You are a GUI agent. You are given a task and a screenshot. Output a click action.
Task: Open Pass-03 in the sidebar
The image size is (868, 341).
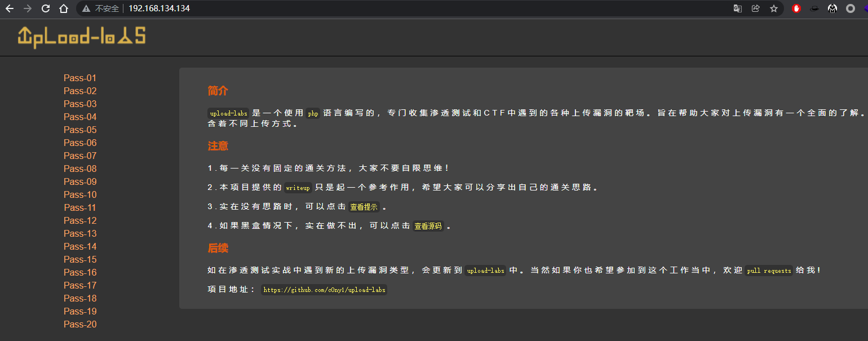point(80,104)
